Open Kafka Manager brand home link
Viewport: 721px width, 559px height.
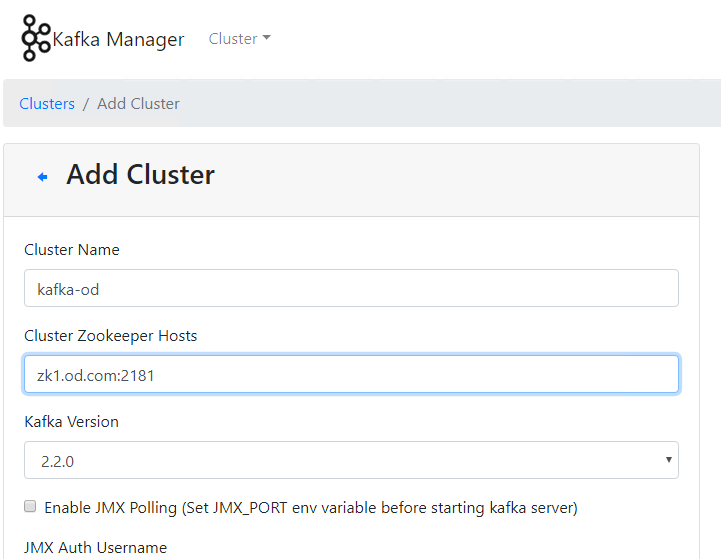pos(118,40)
